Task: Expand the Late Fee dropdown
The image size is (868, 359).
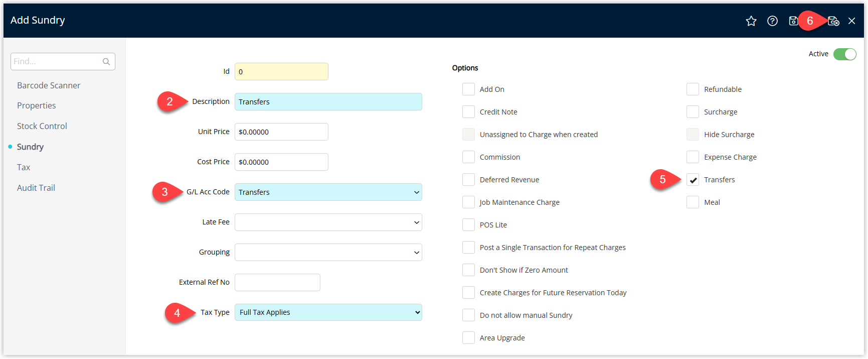Action: pyautogui.click(x=328, y=222)
